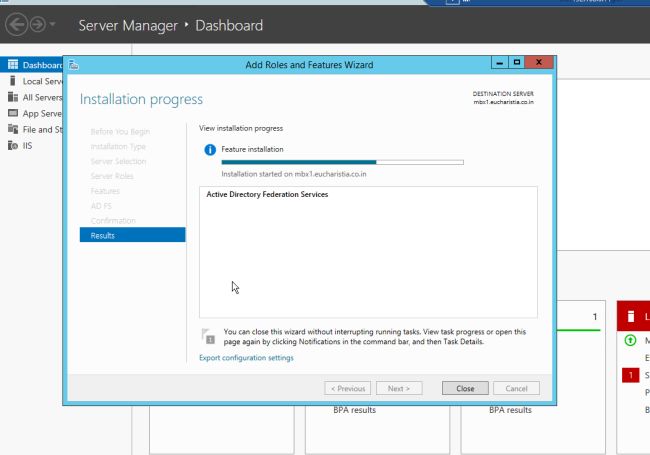This screenshot has height=455, width=650.
Task: Click the Confirmation wizard step
Action: coord(113,221)
